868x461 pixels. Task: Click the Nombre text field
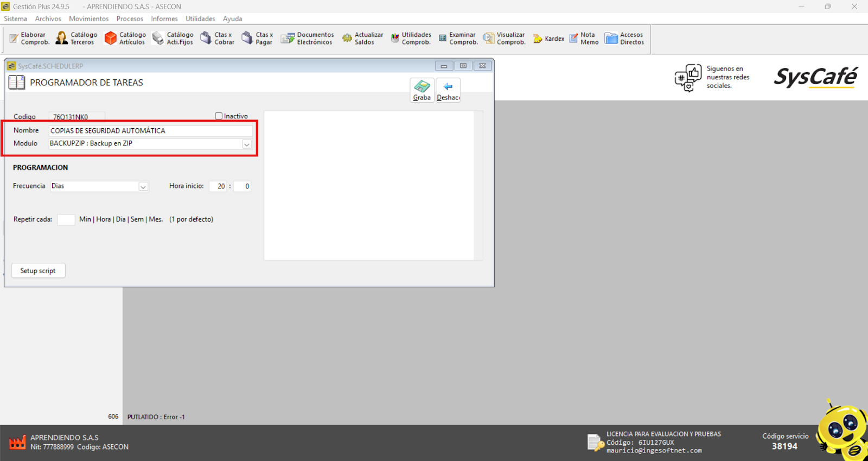(150, 131)
